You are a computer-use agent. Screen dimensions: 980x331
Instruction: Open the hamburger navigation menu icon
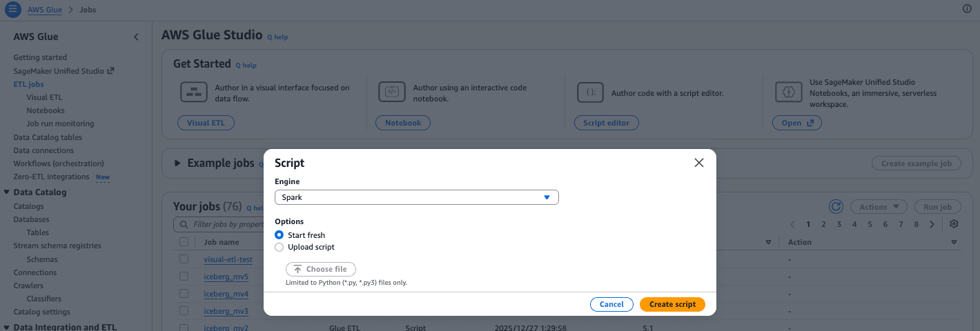[x=12, y=9]
